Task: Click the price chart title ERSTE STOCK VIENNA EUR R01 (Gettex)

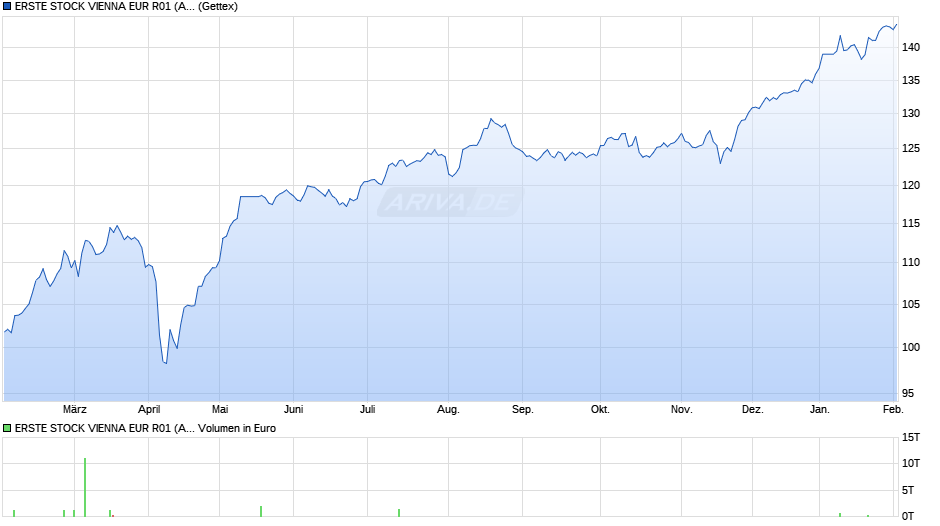Action: point(126,7)
